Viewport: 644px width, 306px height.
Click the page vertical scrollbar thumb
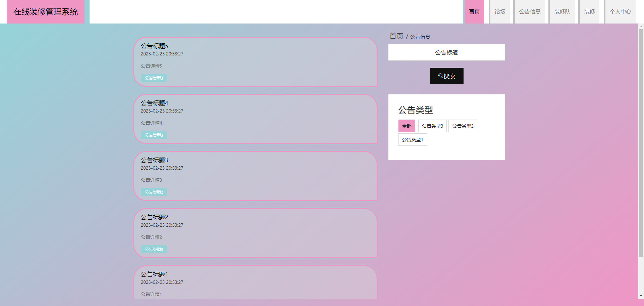coord(641,143)
